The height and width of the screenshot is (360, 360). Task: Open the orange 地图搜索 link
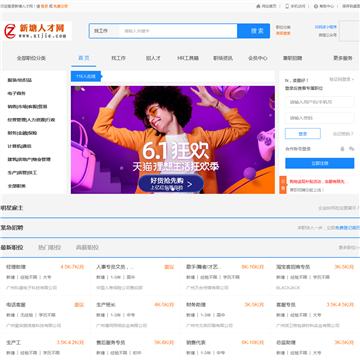click(283, 33)
